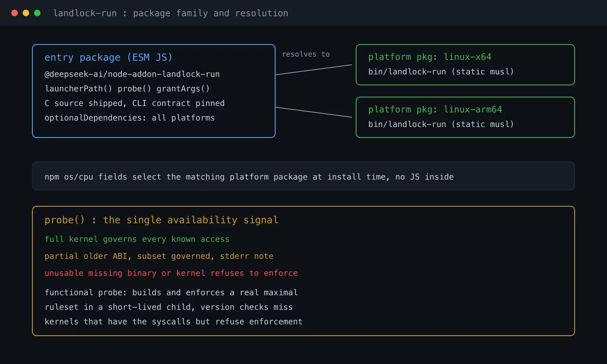Select 'C source shipped, CLI contract pinned' line
The width and height of the screenshot is (607, 364).
134,104
